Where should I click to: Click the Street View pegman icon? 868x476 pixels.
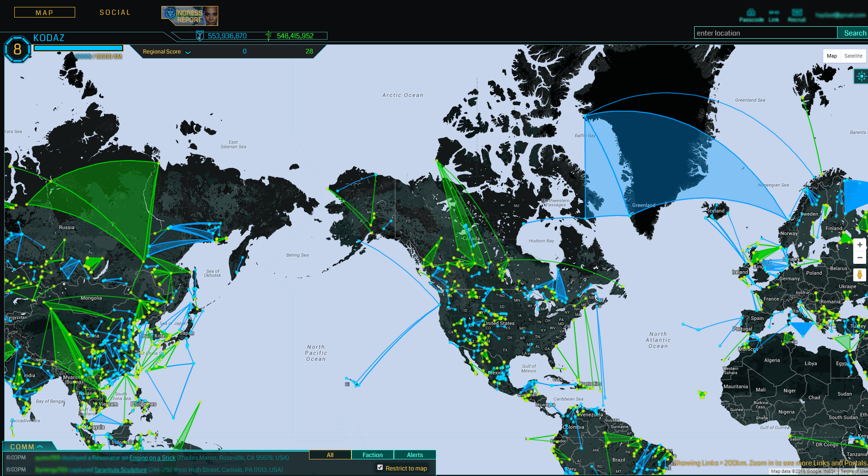point(860,274)
